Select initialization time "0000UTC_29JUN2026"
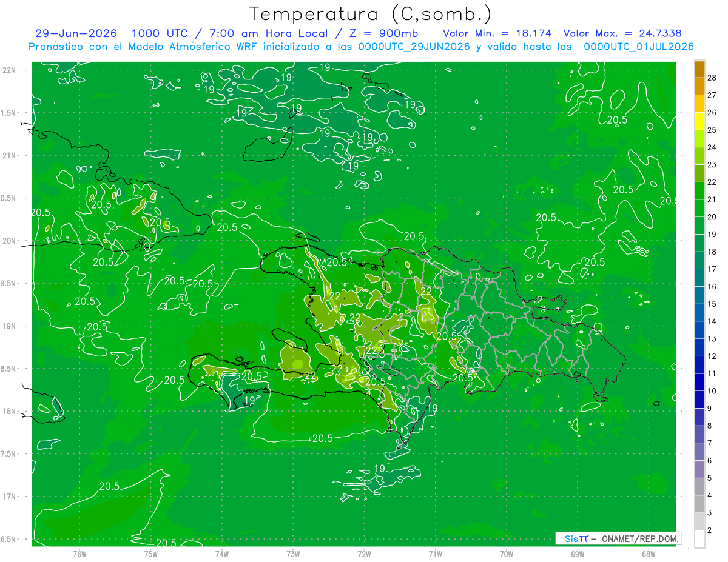This screenshot has height=562, width=728. (414, 47)
